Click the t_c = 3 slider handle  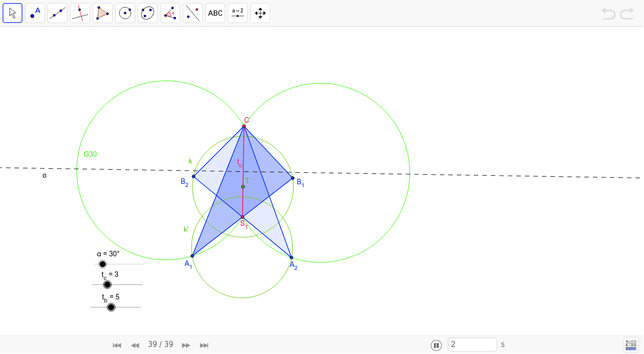(107, 284)
